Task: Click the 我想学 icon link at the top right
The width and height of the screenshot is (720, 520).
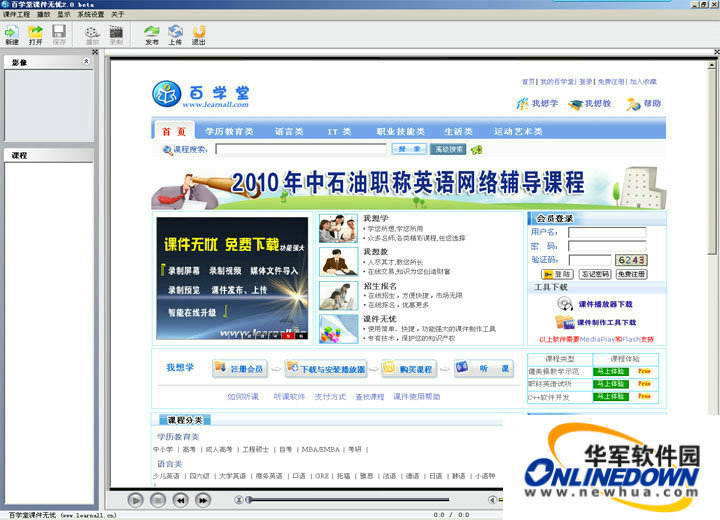Action: (537, 104)
